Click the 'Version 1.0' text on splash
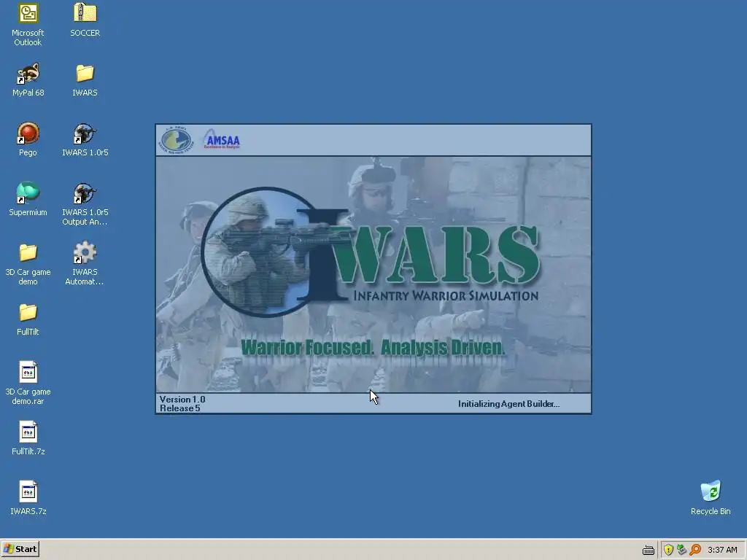Viewport: 747px width, 560px height. (182, 399)
